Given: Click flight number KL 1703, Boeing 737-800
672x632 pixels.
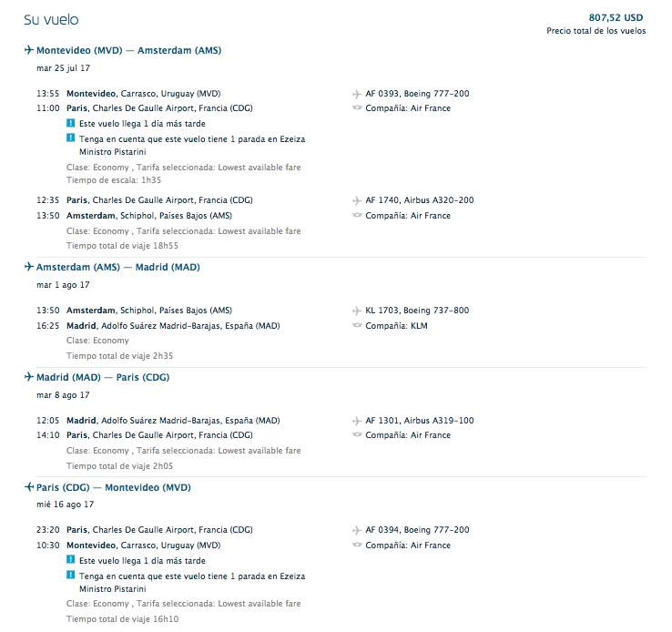Looking at the screenshot, I should [x=417, y=310].
